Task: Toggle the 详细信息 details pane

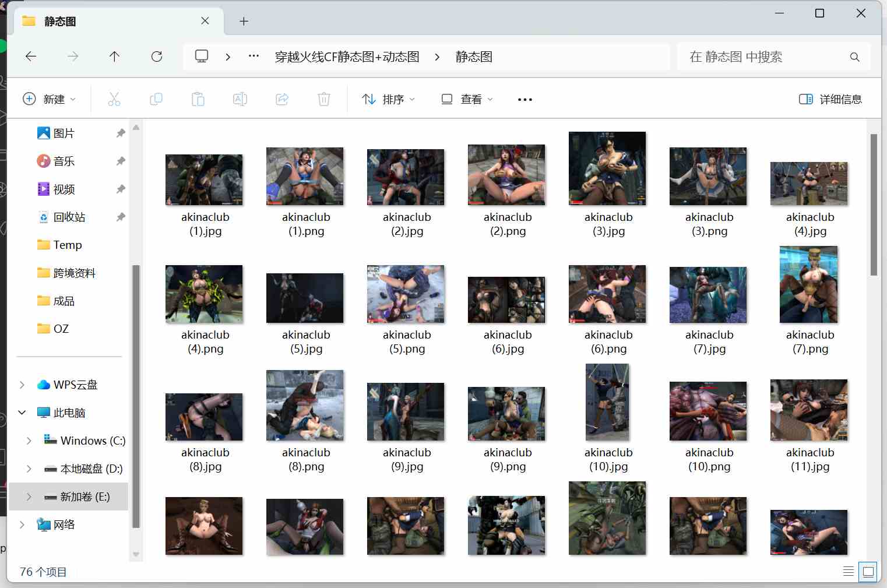Action: (830, 99)
